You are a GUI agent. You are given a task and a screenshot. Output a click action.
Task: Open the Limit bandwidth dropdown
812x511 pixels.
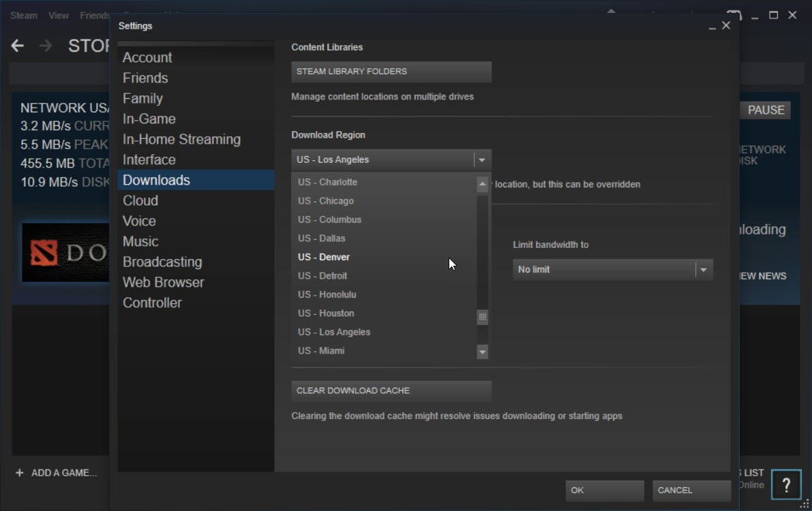pyautogui.click(x=613, y=270)
